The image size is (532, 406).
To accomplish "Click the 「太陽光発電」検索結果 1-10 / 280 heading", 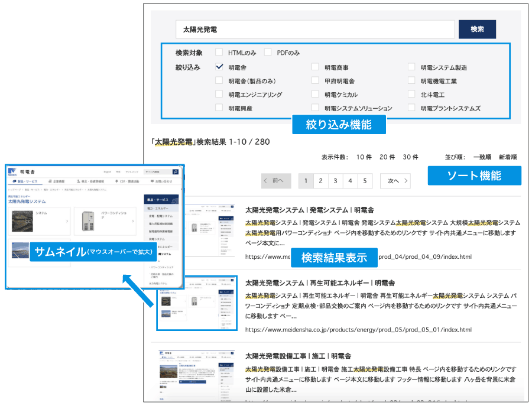I will (x=210, y=142).
